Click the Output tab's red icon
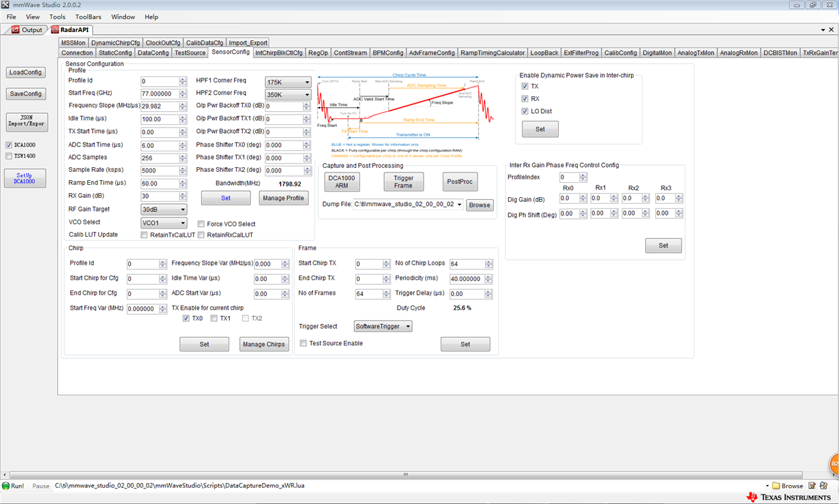 point(16,30)
